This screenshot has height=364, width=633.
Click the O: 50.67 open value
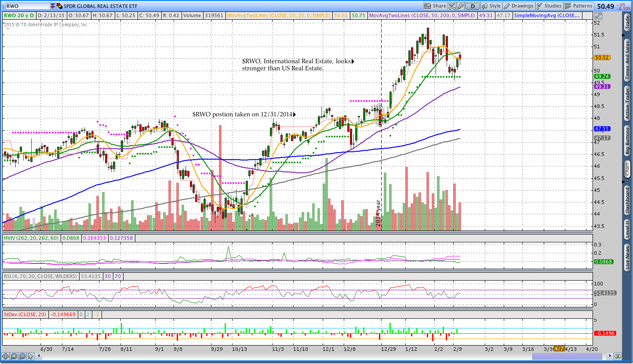point(78,15)
